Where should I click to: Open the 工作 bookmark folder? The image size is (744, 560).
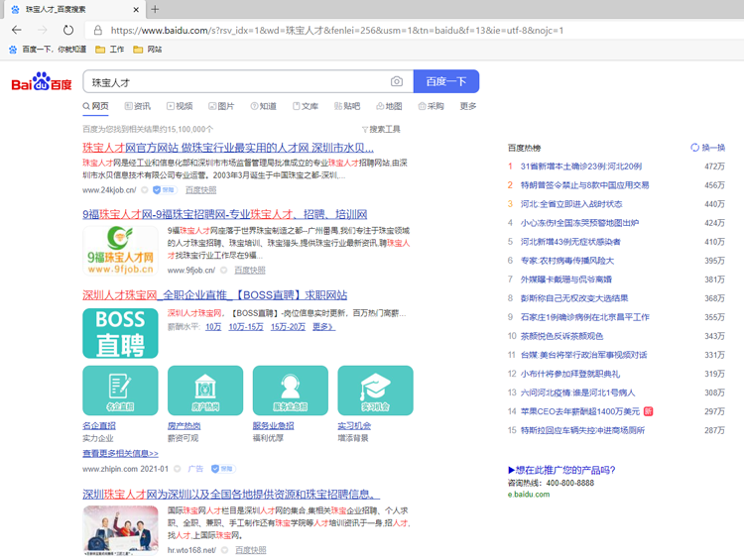pos(109,49)
